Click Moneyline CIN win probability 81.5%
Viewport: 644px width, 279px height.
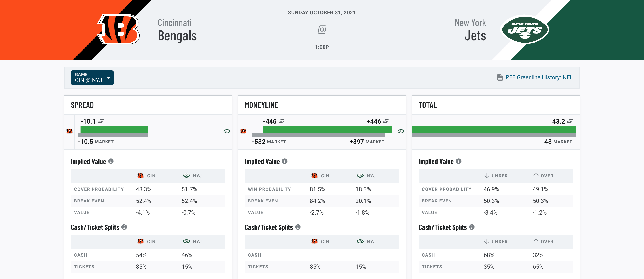[318, 189]
